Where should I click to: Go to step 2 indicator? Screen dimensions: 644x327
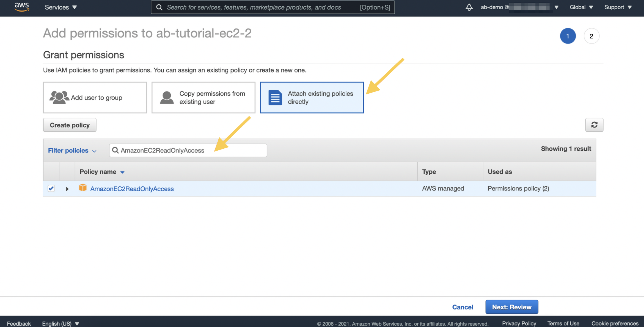pyautogui.click(x=591, y=36)
